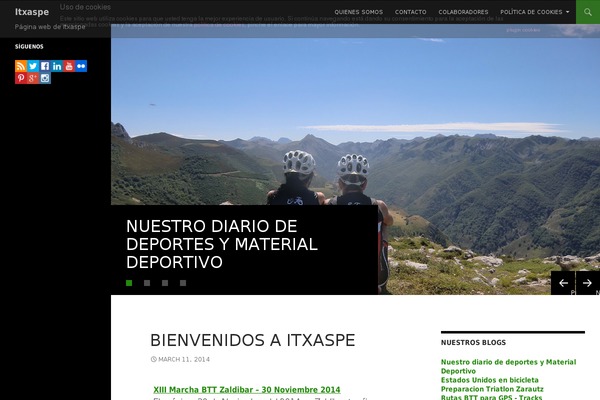The width and height of the screenshot is (600, 400).
Task: Open Nuestro diario de deportes blog link
Action: tap(508, 366)
